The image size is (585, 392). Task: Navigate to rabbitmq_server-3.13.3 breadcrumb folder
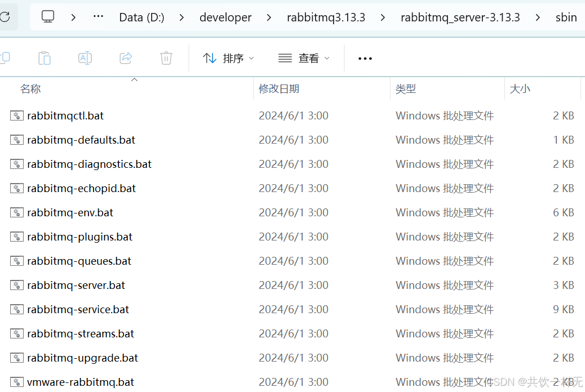point(460,17)
